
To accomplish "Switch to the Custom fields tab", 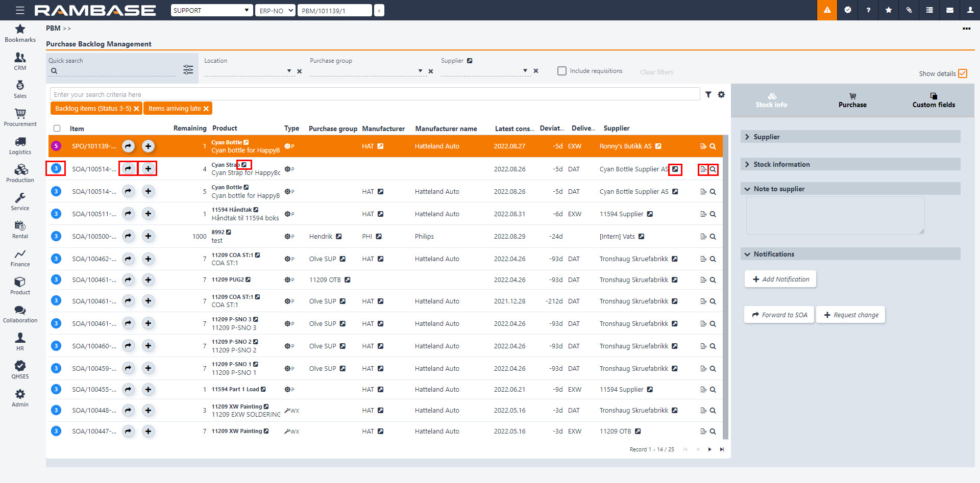I will click(x=934, y=100).
